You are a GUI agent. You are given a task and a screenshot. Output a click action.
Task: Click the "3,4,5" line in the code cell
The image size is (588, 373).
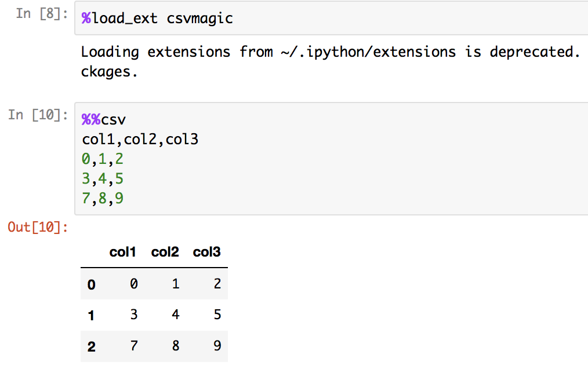tap(103, 179)
